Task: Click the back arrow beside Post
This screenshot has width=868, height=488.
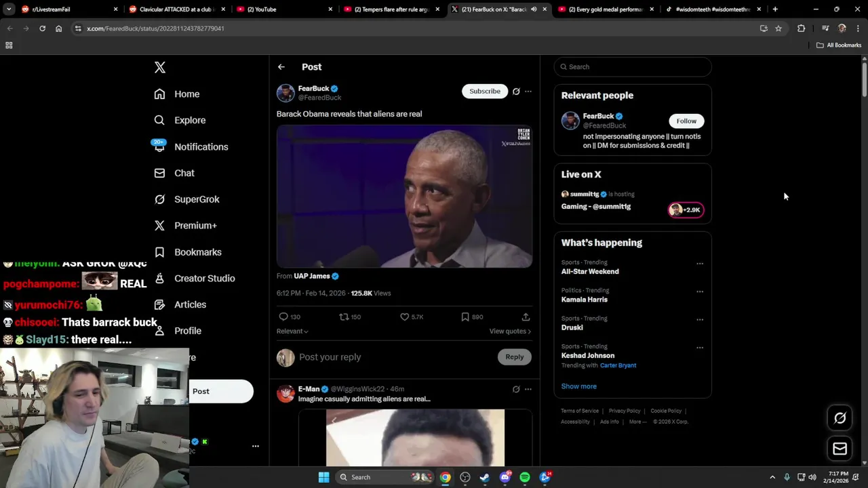Action: tap(281, 67)
